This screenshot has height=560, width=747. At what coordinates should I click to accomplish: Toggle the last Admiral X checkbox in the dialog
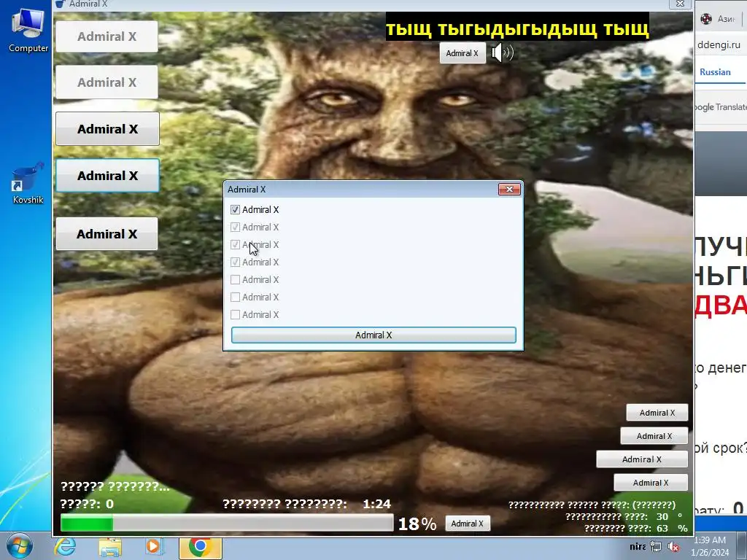[x=235, y=315]
